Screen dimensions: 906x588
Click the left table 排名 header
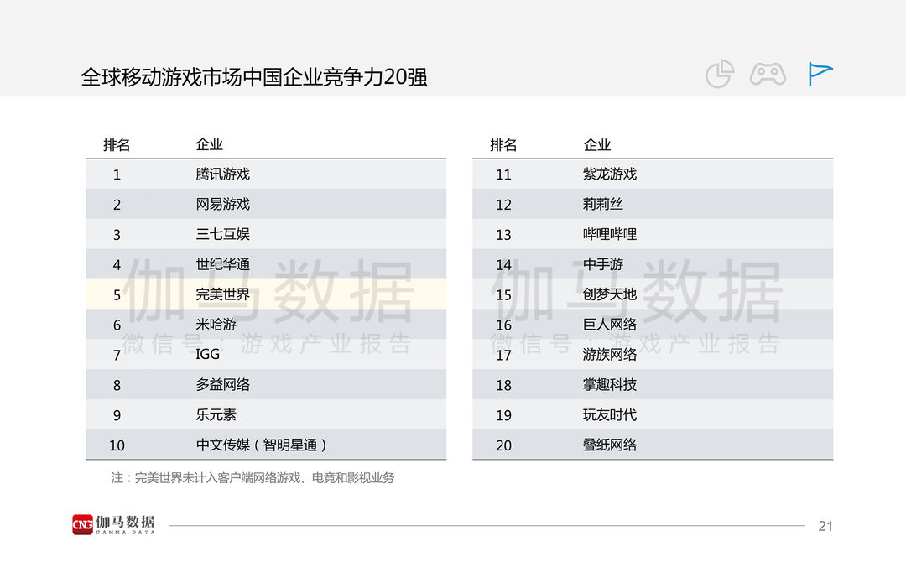(x=116, y=144)
